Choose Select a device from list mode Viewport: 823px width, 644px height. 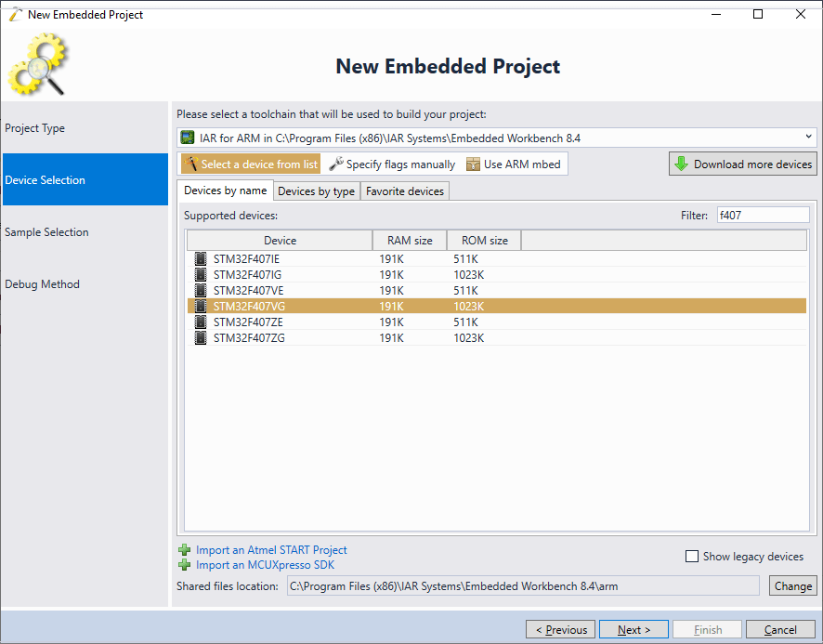click(x=251, y=164)
